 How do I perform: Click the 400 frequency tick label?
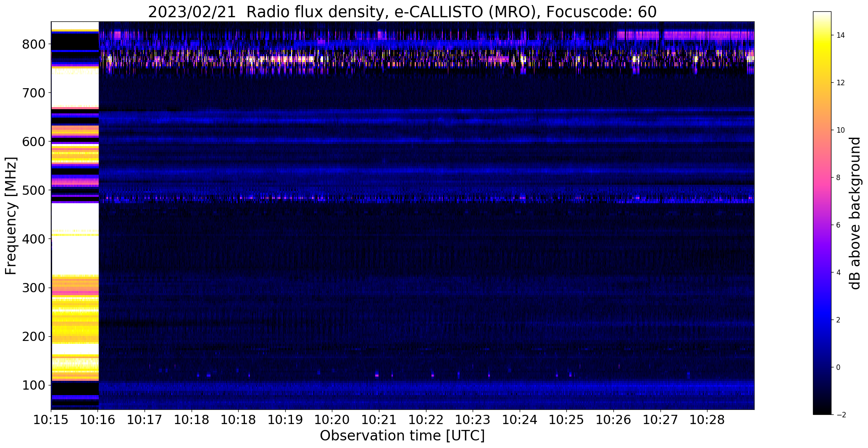[x=33, y=239]
